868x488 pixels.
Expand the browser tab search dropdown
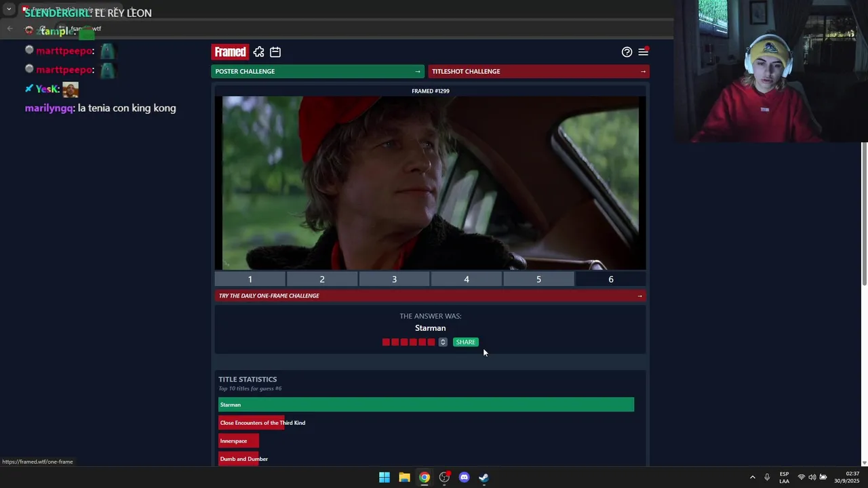click(x=9, y=9)
